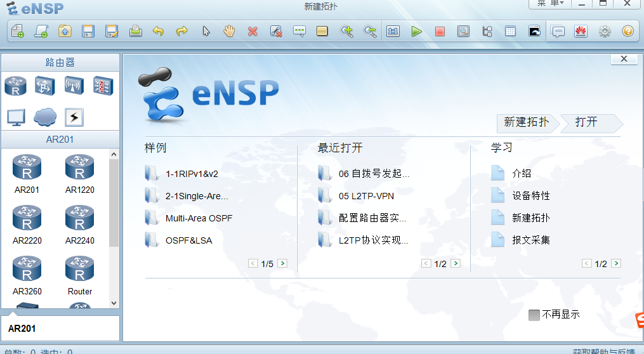Go to previous page of 样例 list
Viewport: 644px width, 354px height.
pos(253,263)
